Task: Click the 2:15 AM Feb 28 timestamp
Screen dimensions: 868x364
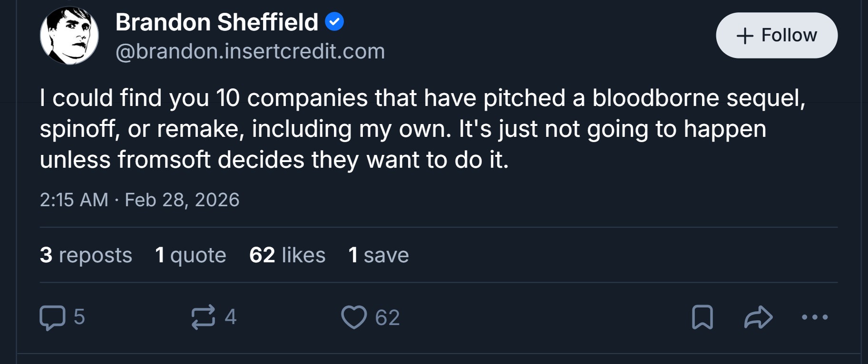Action: (x=139, y=200)
